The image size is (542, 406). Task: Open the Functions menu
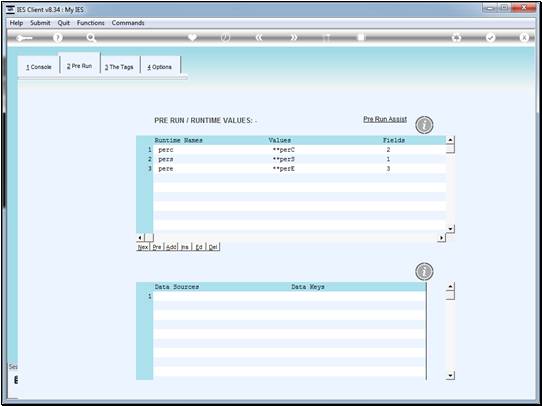pyautogui.click(x=91, y=23)
